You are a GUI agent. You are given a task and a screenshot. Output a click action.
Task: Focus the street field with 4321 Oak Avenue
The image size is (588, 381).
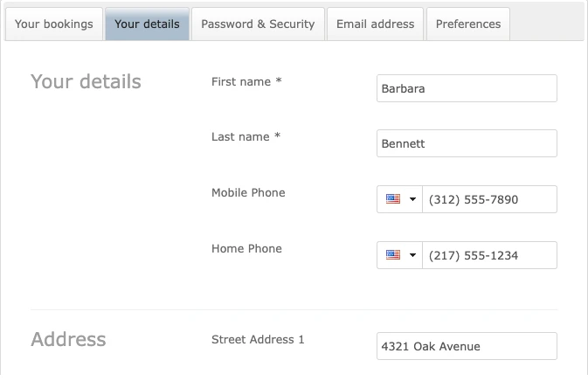point(467,346)
